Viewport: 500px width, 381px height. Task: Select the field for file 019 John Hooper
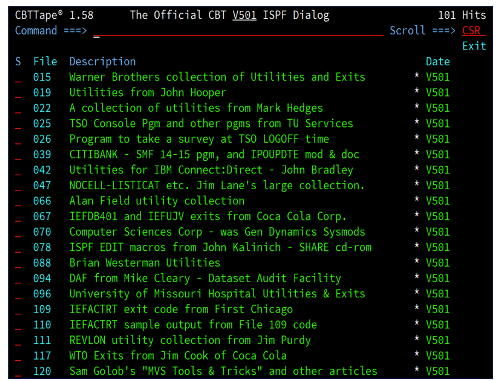coord(18,93)
